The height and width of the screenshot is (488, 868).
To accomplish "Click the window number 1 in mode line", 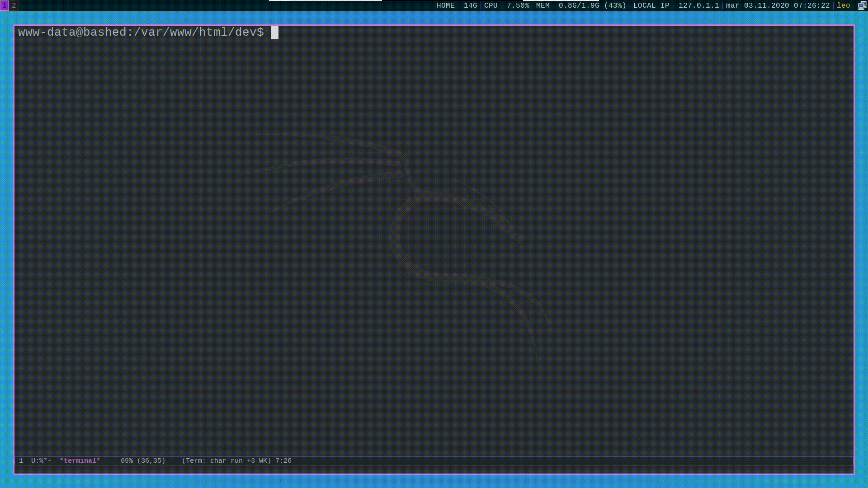I will pos(21,461).
